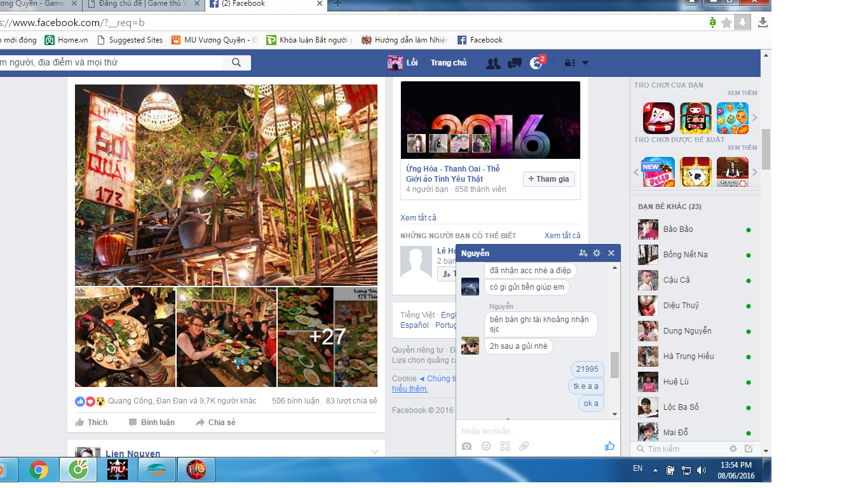Click the privacy shortcuts lock icon
The image size is (868, 488).
click(570, 63)
